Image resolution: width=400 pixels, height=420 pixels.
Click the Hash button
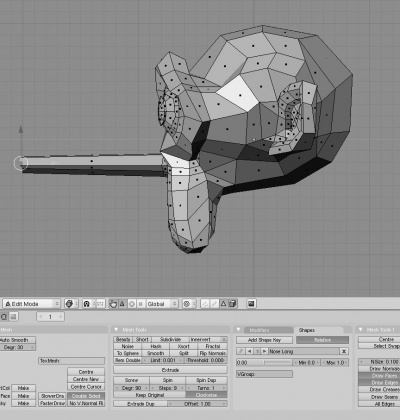[x=156, y=346]
